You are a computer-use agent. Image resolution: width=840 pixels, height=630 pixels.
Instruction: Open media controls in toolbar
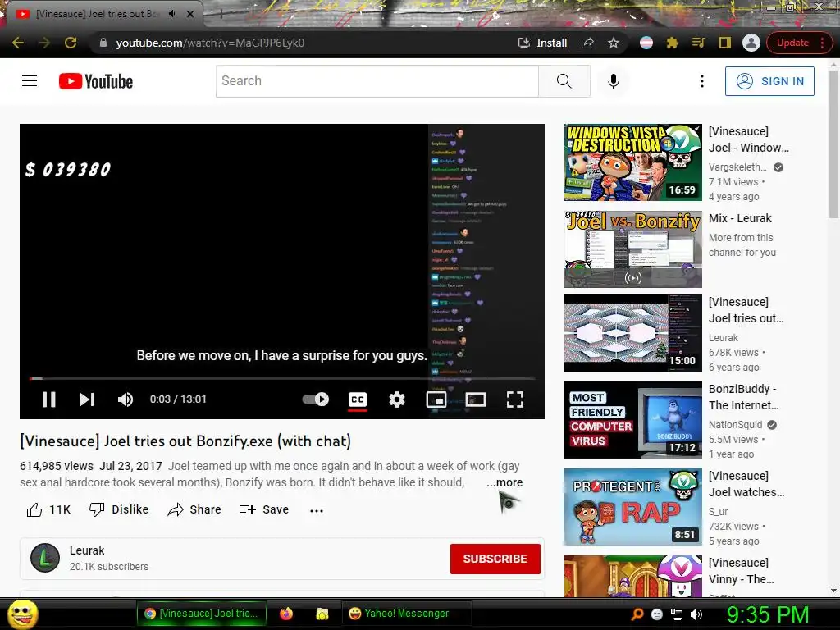pyautogui.click(x=699, y=43)
